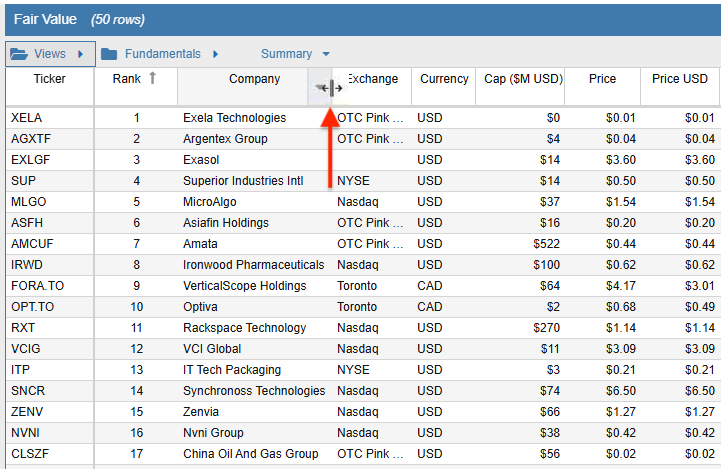
Task: Sort by the Price column header
Action: coord(602,79)
